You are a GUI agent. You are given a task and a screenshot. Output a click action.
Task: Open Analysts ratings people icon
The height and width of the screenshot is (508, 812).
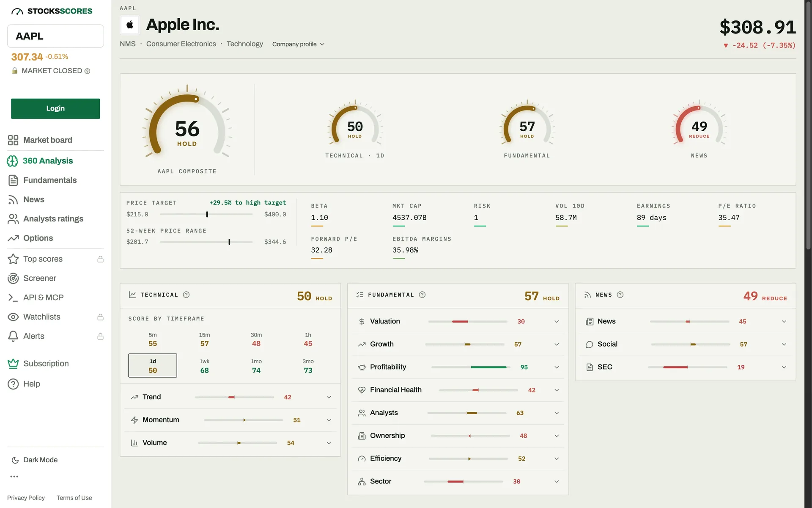13,219
